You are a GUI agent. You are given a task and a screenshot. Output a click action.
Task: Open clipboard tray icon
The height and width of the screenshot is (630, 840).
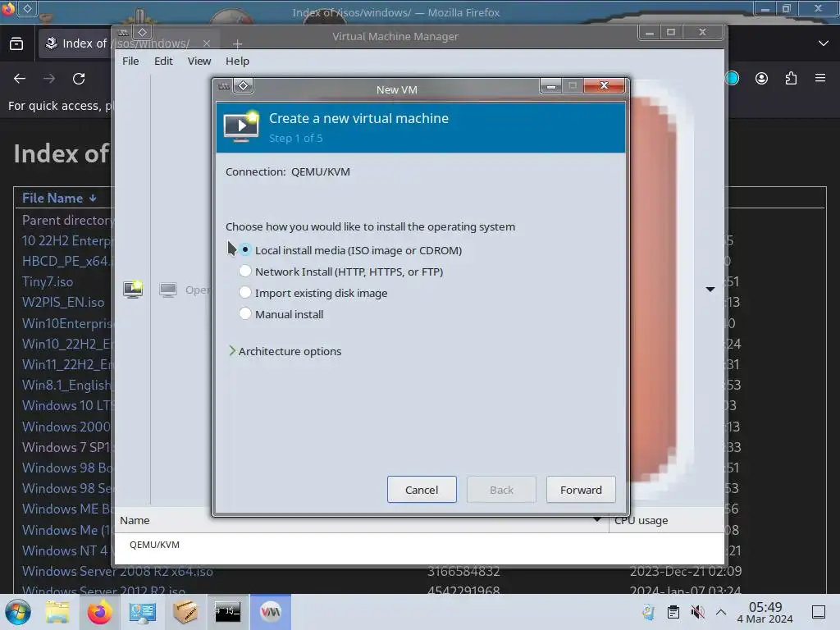(673, 612)
